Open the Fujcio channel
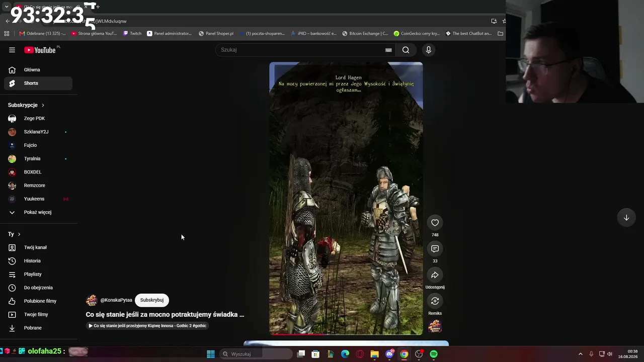The height and width of the screenshot is (362, 644). point(38,145)
